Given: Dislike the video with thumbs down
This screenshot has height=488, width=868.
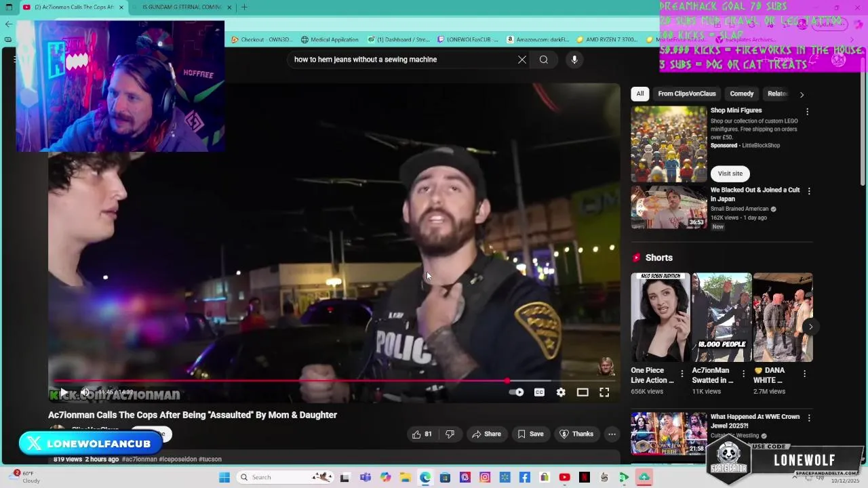Looking at the screenshot, I should 450,434.
